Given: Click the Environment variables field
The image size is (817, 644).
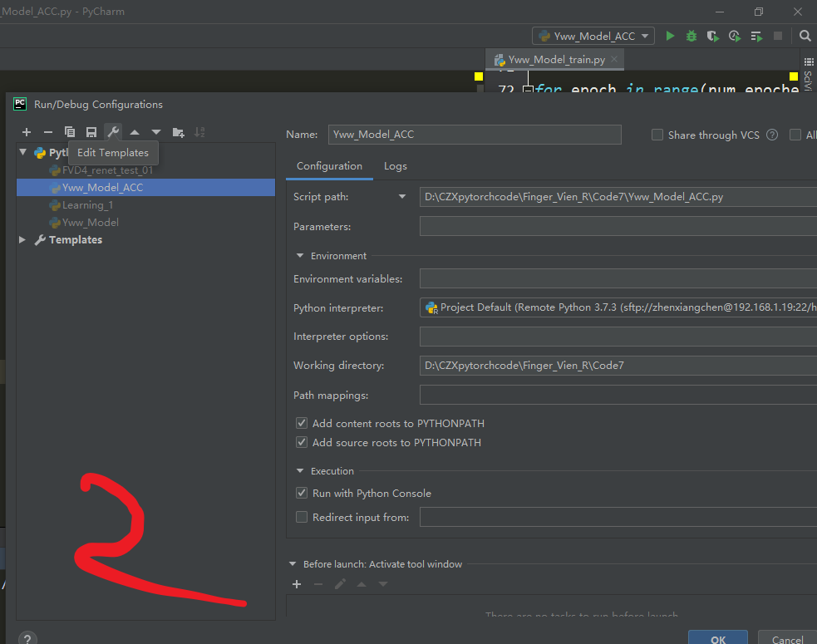Looking at the screenshot, I should pos(618,278).
